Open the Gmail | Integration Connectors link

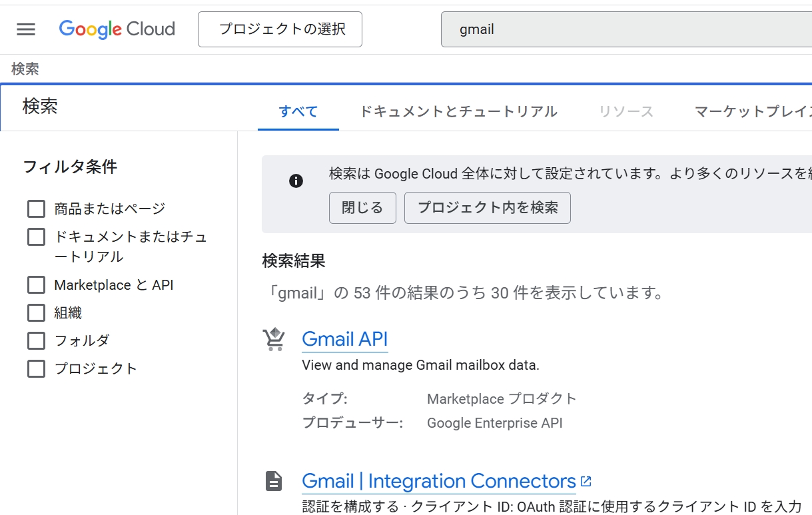click(x=439, y=481)
